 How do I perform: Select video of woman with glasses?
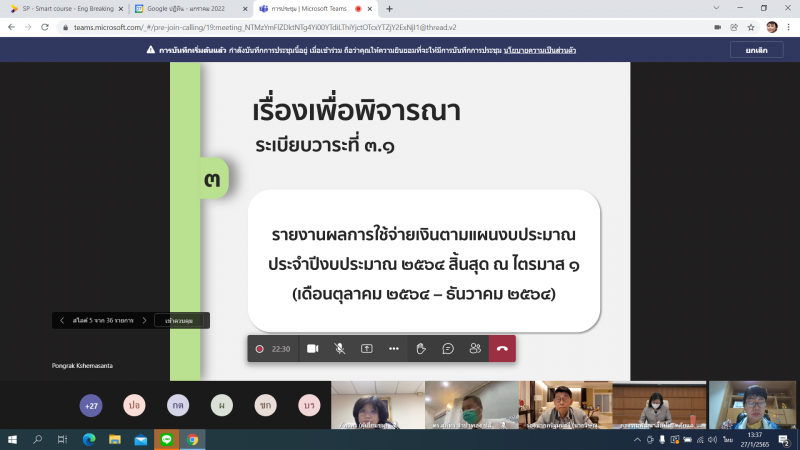[x=378, y=405]
